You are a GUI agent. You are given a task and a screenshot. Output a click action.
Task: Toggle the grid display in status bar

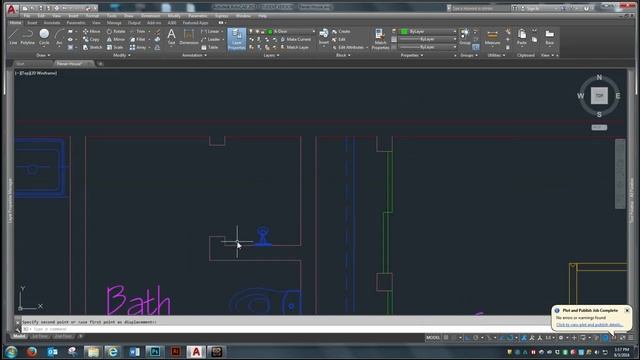coord(446,338)
